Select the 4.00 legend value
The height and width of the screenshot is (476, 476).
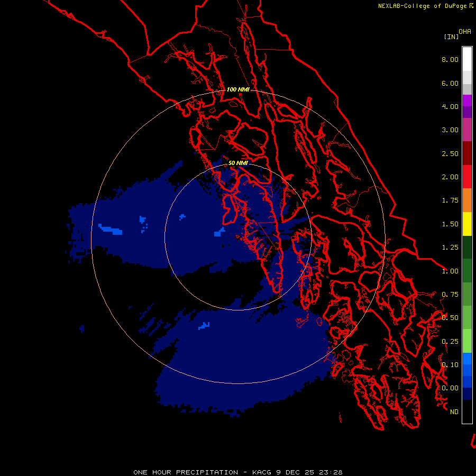(450, 106)
